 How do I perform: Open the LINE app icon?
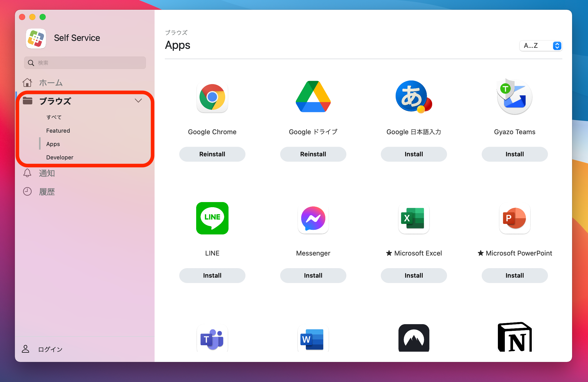pos(212,218)
